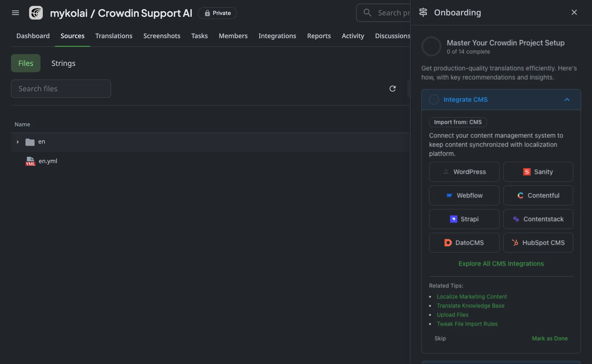Click the refresh files icon
Image resolution: width=592 pixels, height=364 pixels.
(392, 89)
